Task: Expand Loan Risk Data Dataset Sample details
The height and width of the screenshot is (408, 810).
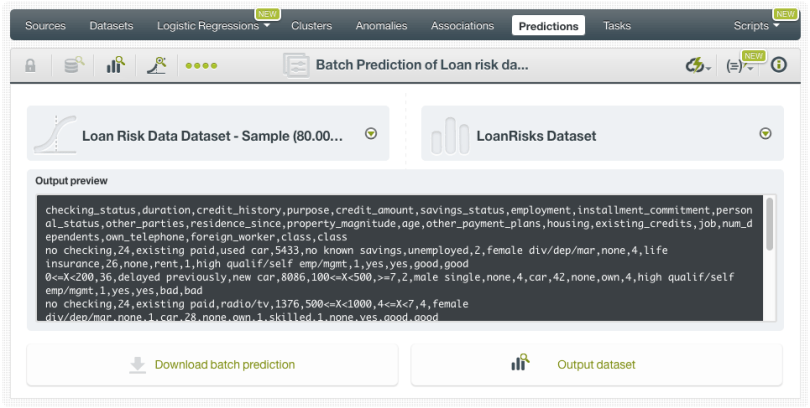Action: 371,134
